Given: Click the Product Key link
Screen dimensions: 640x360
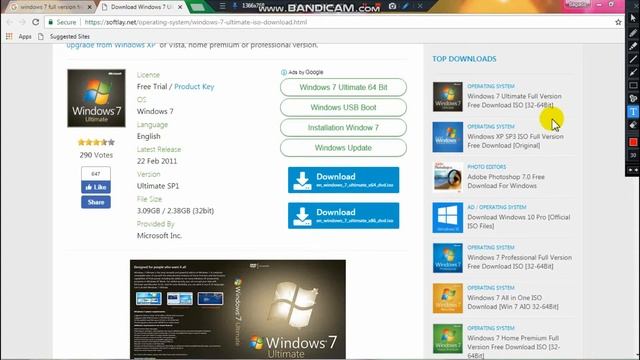Looking at the screenshot, I should (x=194, y=87).
